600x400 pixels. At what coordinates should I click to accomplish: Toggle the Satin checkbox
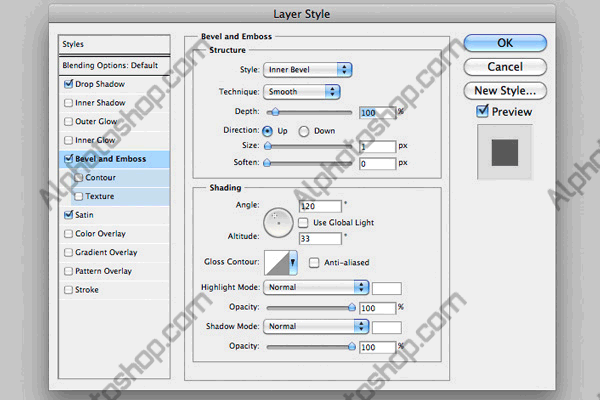click(x=68, y=215)
